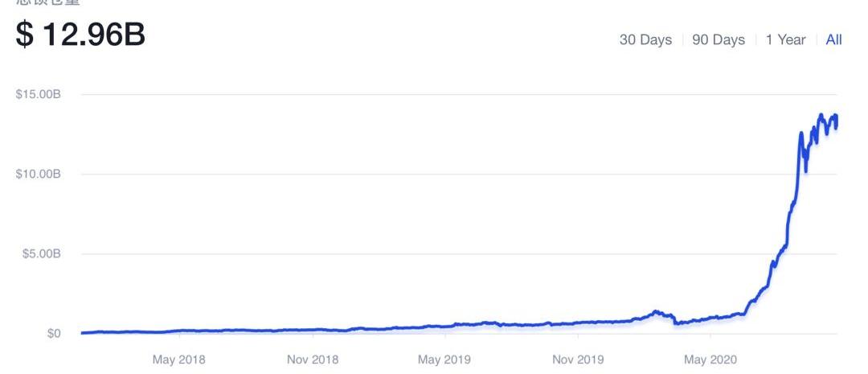Click the line's sharp dip before May 2020

[x=676, y=322]
